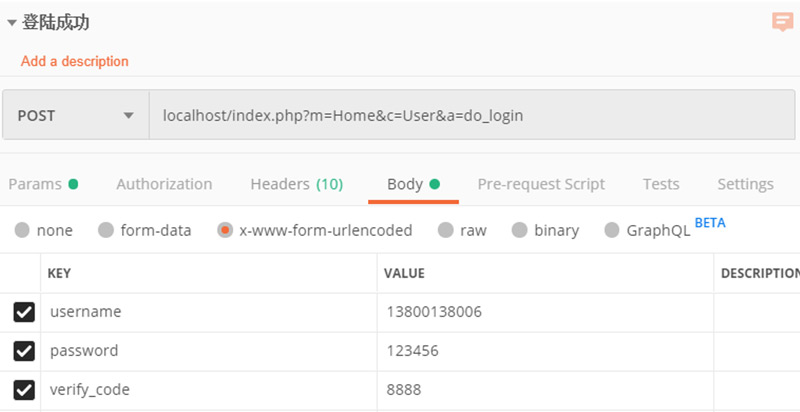Choose the form-data radio option
This screenshot has height=412, width=800.
[x=106, y=230]
